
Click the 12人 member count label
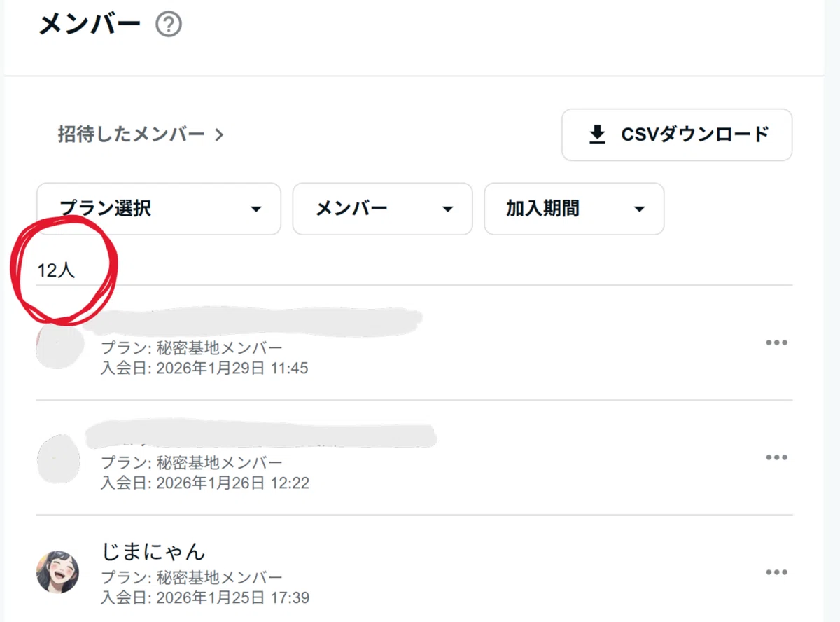(x=56, y=271)
